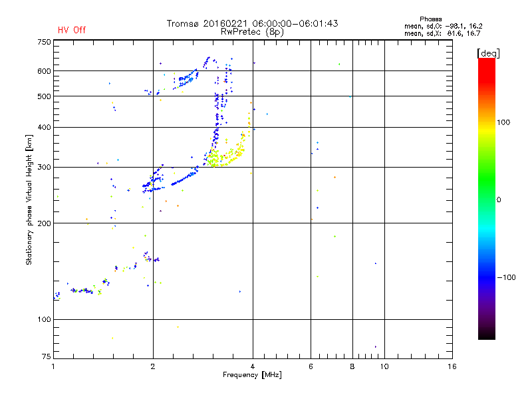Click the 'Phases' header text
532x399 pixels.
pos(430,19)
